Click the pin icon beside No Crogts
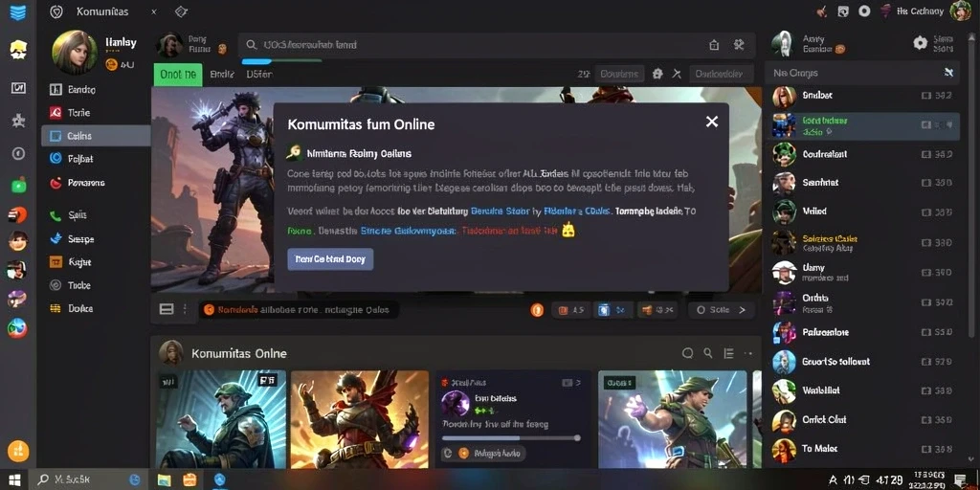980x490 pixels. (x=948, y=73)
